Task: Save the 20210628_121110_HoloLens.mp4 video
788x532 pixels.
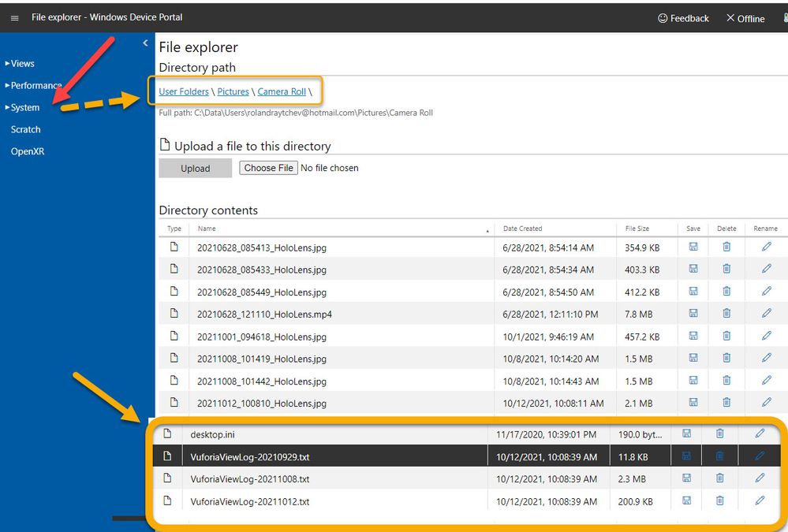Action: 693,314
